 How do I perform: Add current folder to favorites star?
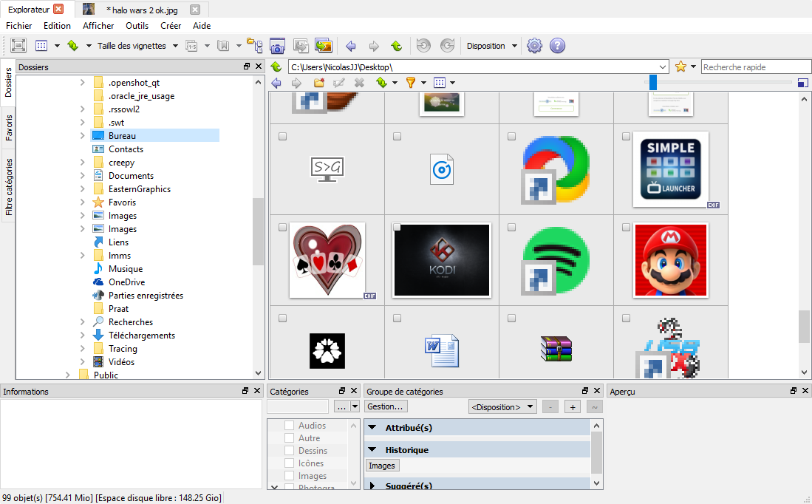(x=680, y=67)
